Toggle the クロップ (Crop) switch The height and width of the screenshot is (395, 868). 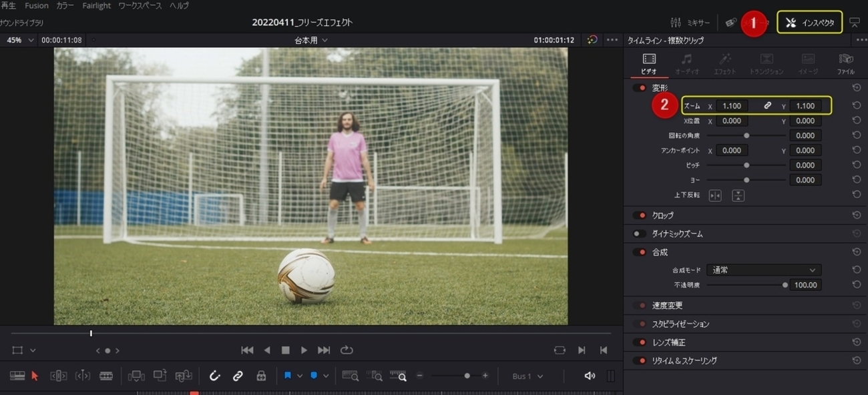(x=640, y=216)
